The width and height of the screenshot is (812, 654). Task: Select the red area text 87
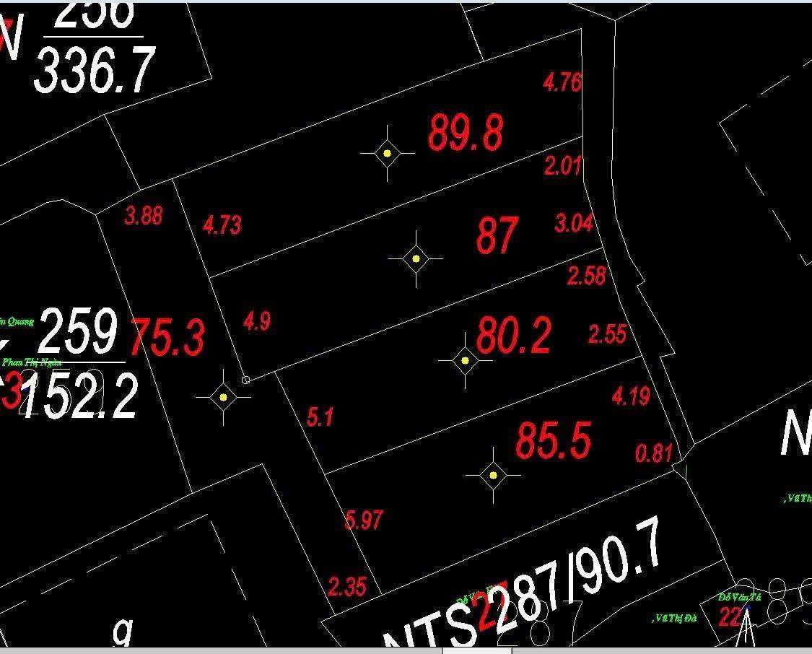click(x=497, y=236)
